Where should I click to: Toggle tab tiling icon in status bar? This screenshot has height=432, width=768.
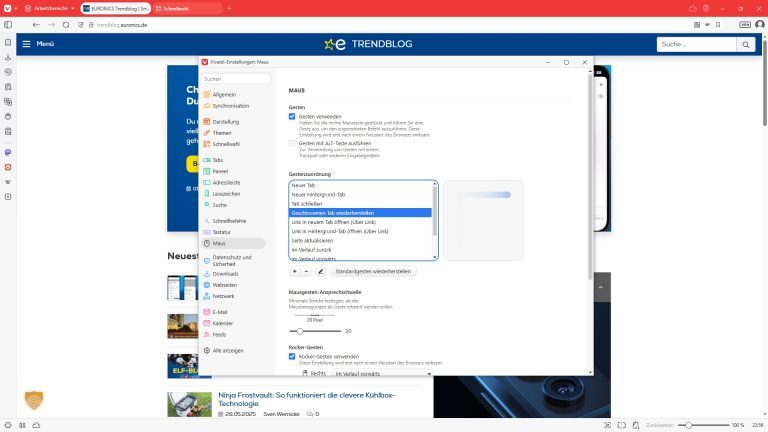622,425
